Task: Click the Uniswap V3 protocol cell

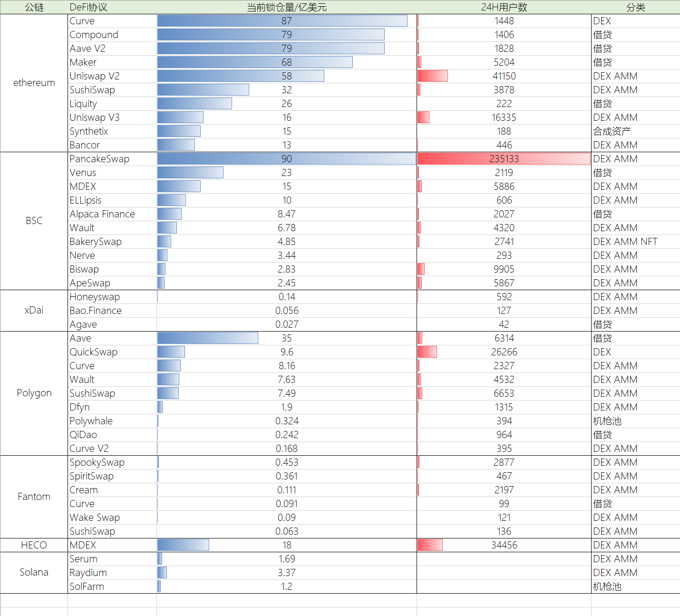Action: [112, 117]
